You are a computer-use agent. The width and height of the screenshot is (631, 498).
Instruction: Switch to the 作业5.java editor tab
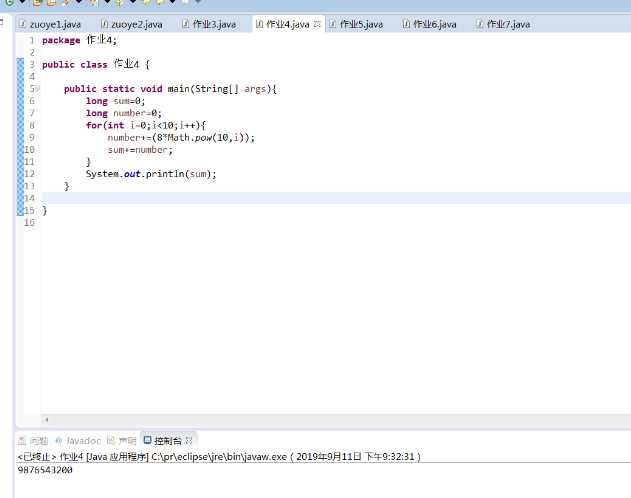tap(356, 25)
